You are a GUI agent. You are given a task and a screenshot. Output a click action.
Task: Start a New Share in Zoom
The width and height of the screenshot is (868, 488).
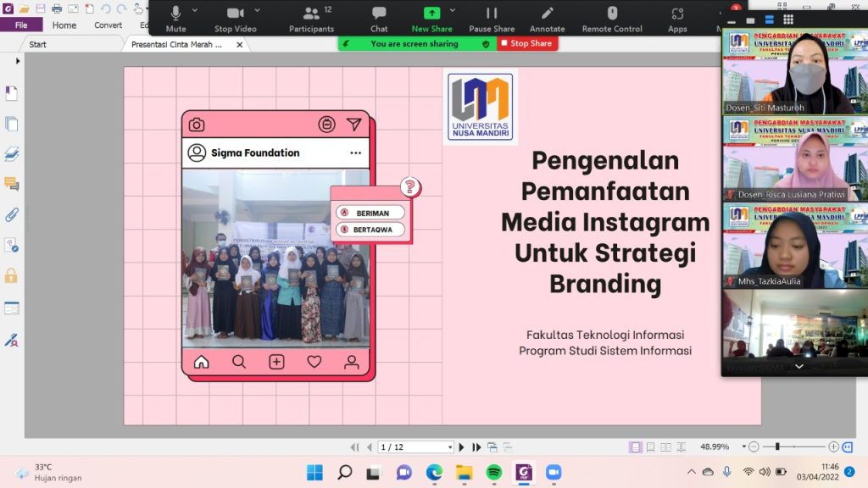(x=431, y=19)
